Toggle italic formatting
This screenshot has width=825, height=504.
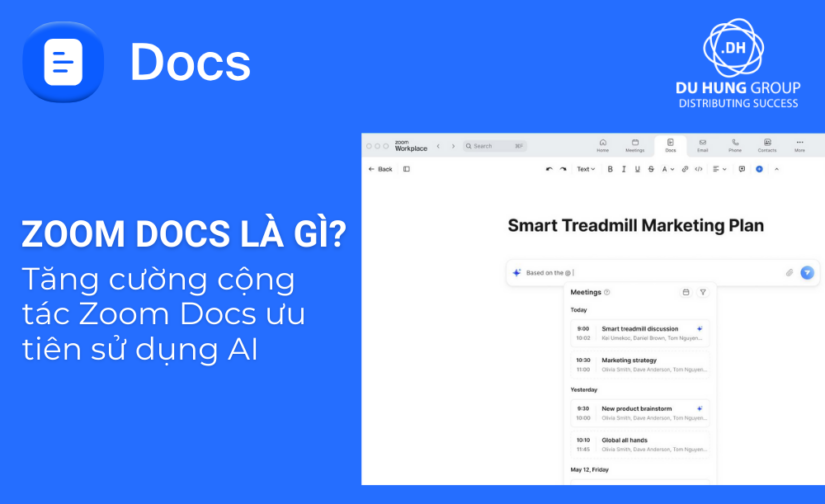click(624, 169)
